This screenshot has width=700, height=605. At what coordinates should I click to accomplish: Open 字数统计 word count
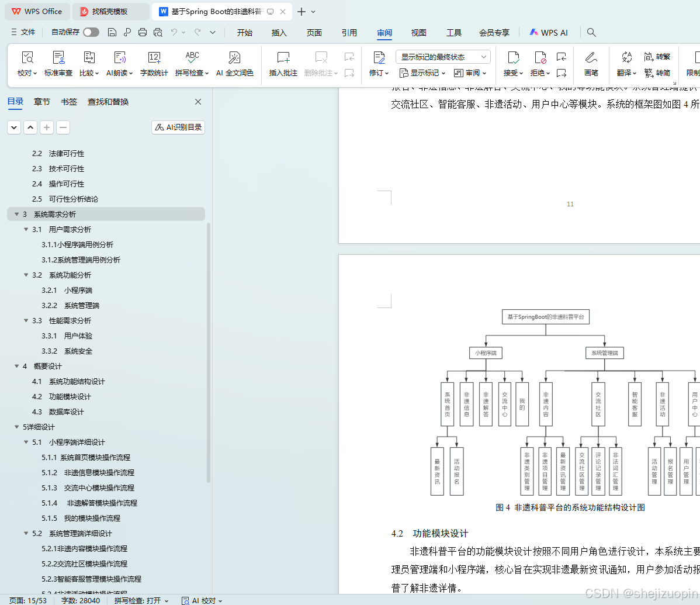pos(154,64)
